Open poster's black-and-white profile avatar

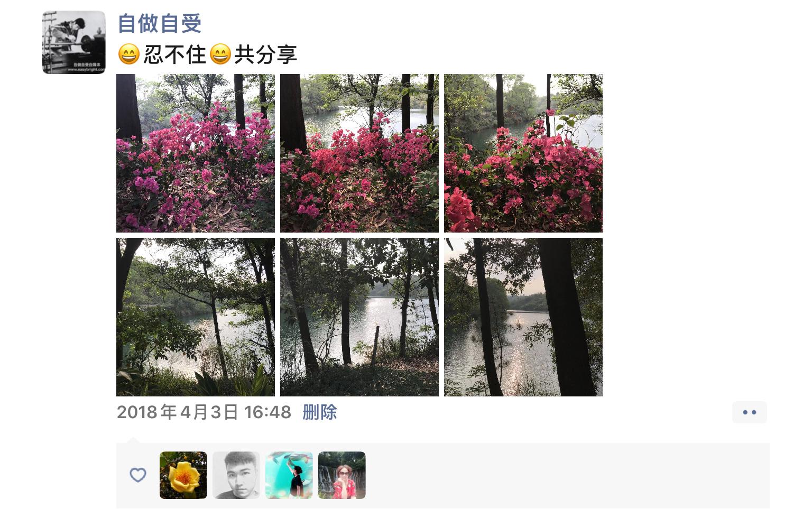pos(74,42)
